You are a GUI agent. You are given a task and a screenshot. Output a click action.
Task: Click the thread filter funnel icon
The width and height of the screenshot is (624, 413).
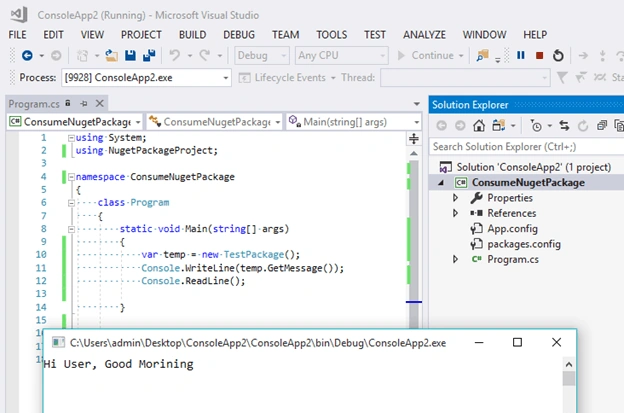(x=562, y=77)
